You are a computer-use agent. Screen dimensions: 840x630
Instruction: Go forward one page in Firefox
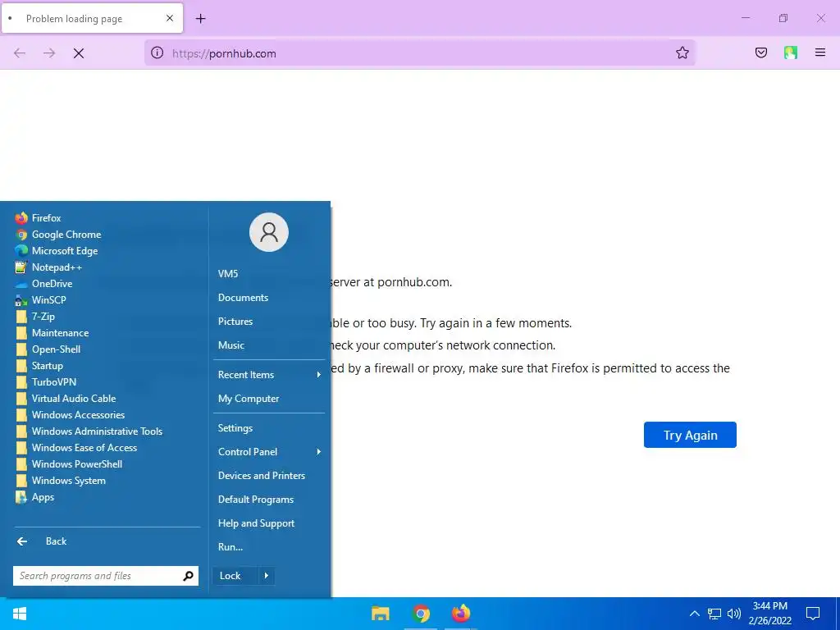[x=49, y=53]
